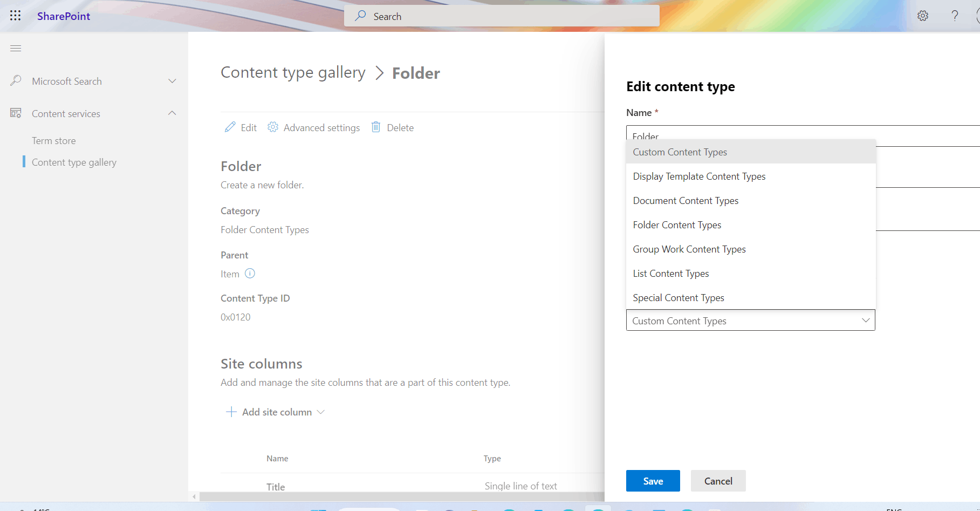Select Group Work Content Types option
Viewport: 980px width, 511px height.
point(751,249)
